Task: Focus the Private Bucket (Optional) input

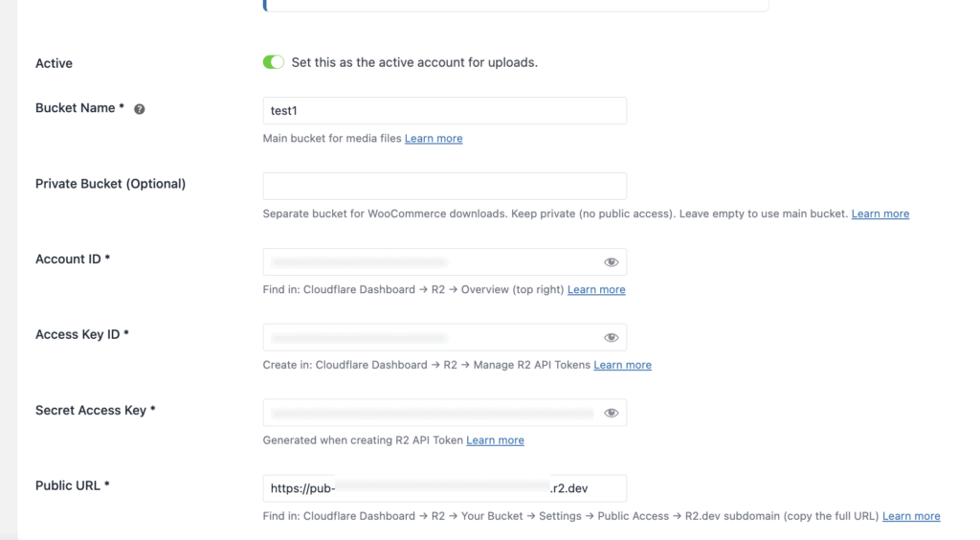Action: tap(444, 186)
